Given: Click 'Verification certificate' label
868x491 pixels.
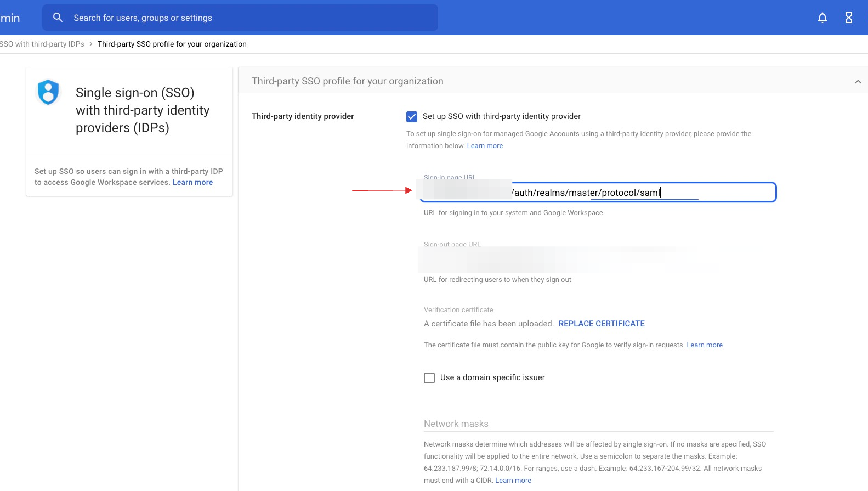Looking at the screenshot, I should pos(458,310).
